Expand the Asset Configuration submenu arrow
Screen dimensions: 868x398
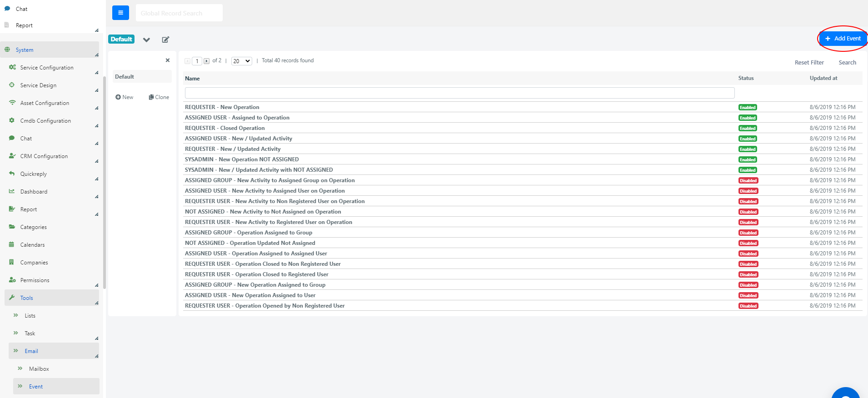[x=96, y=108]
